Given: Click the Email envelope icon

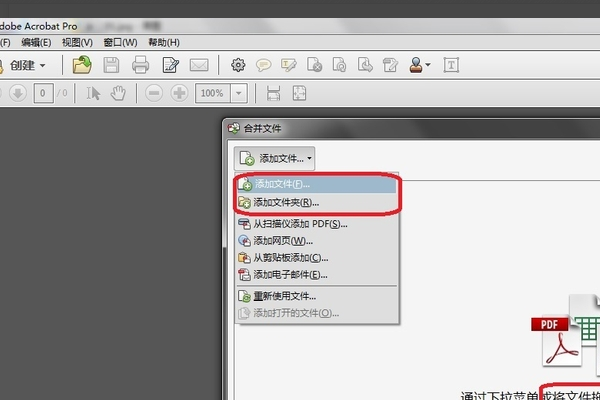Looking at the screenshot, I should coord(199,65).
